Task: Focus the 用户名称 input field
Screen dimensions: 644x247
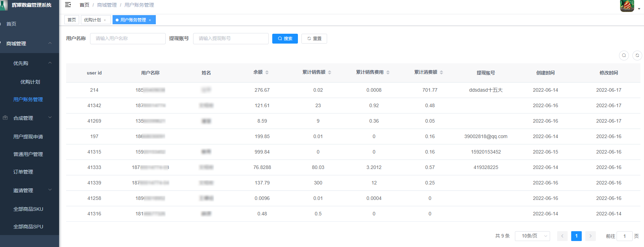Action: [x=128, y=39]
